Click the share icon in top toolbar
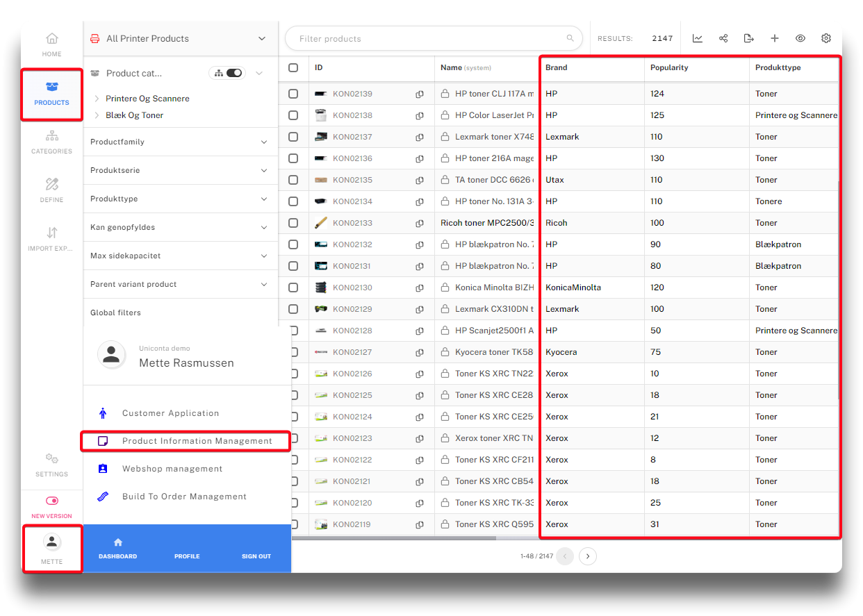This screenshot has height=616, width=863. (723, 39)
